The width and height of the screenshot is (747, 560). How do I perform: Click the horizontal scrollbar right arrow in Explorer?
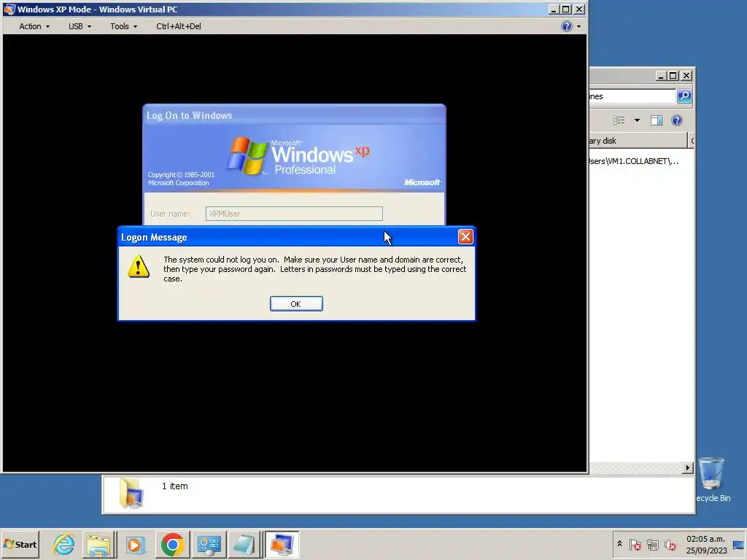tap(687, 467)
